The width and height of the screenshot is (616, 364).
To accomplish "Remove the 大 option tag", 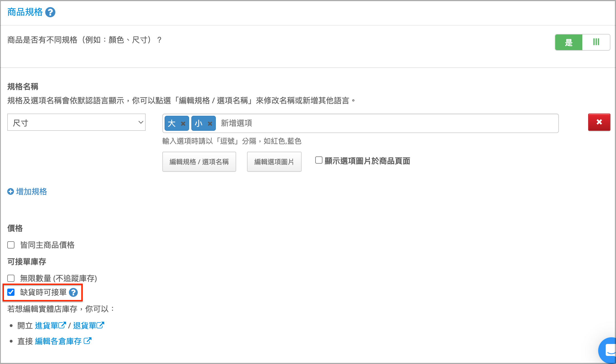I will point(183,124).
